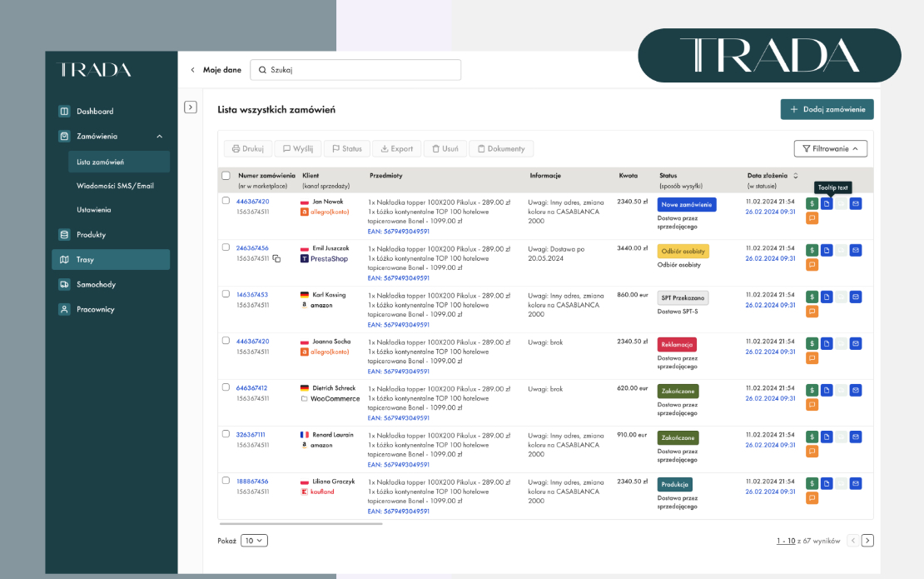Open the document icon in Emil Juszczak's row
The height and width of the screenshot is (579, 924).
827,250
